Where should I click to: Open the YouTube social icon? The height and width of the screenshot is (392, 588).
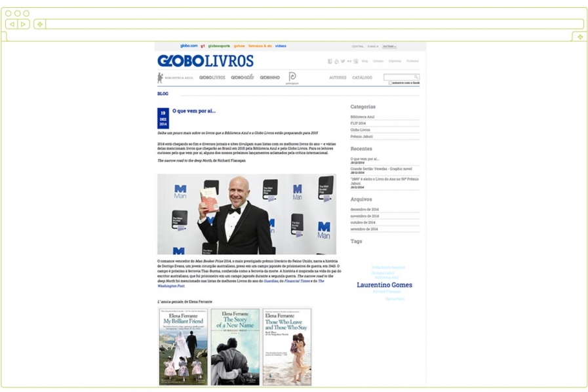[x=336, y=61]
